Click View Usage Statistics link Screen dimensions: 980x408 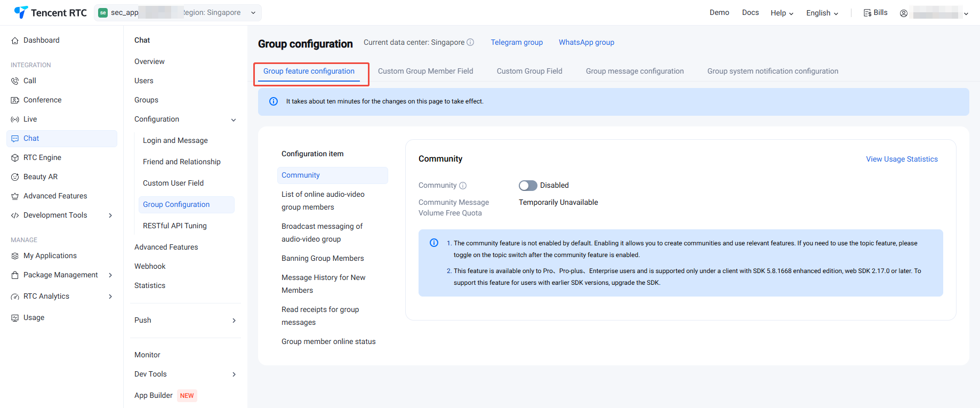coord(902,159)
